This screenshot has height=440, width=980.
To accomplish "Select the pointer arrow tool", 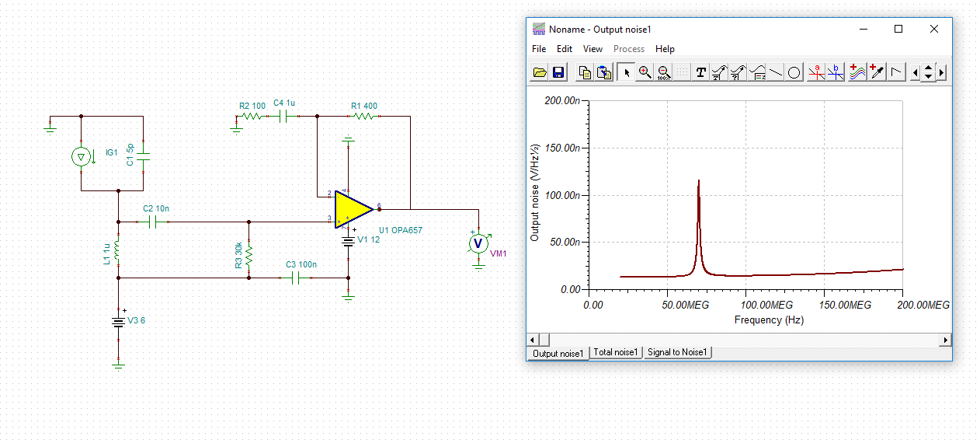I will (x=627, y=72).
